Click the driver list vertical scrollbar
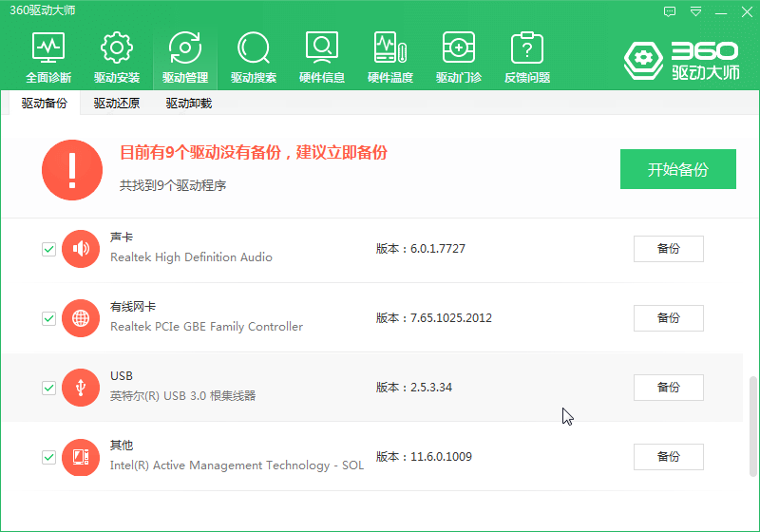Image resolution: width=760 pixels, height=532 pixels. pos(754,418)
